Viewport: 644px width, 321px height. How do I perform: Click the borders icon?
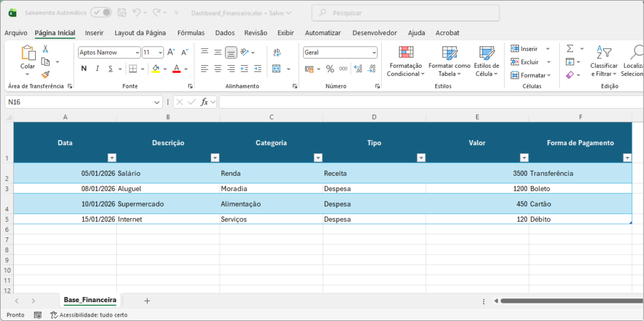(133, 68)
